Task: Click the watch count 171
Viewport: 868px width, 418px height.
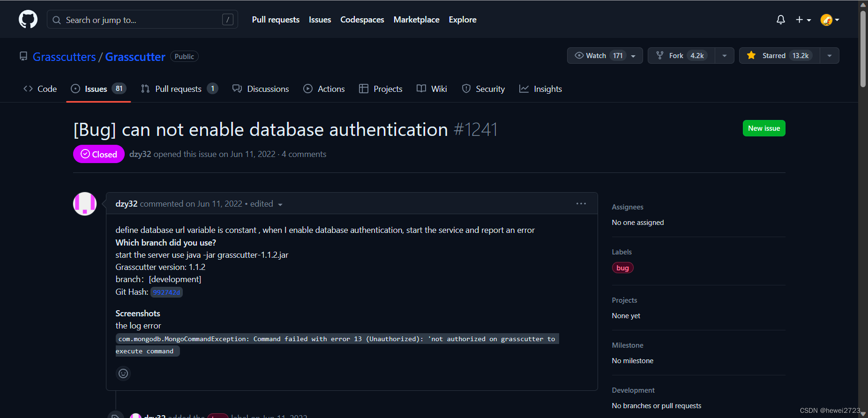Action: 618,56
